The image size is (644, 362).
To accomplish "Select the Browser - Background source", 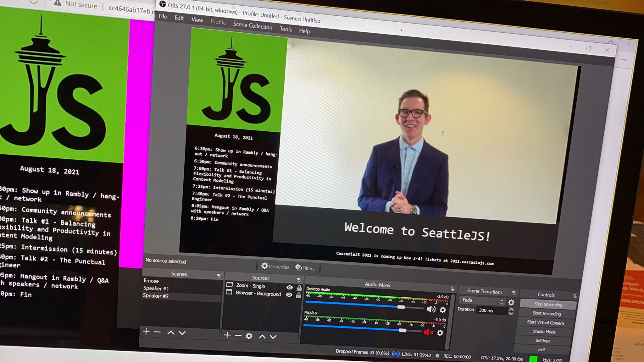I will [x=258, y=293].
